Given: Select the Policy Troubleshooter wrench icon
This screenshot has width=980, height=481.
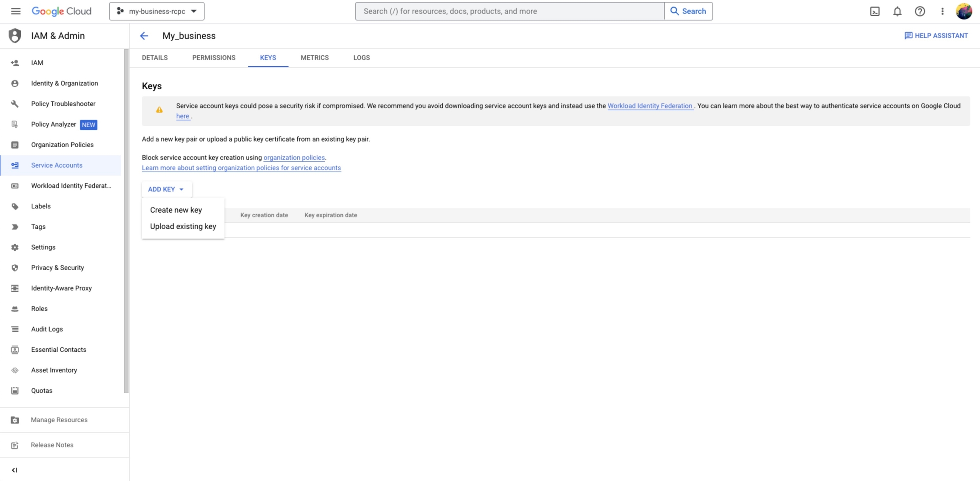Looking at the screenshot, I should pyautogui.click(x=15, y=103).
